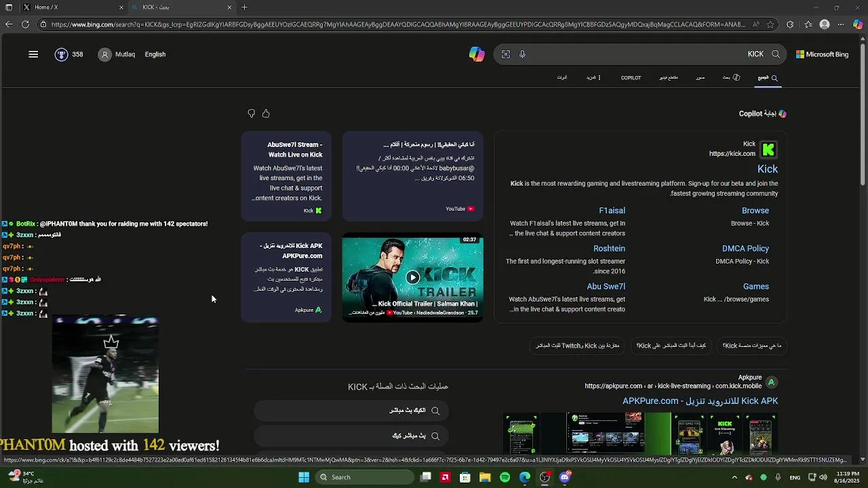Viewport: 868px width, 488px height.
Task: Switch to the COPILOT search tab
Action: 631,78
